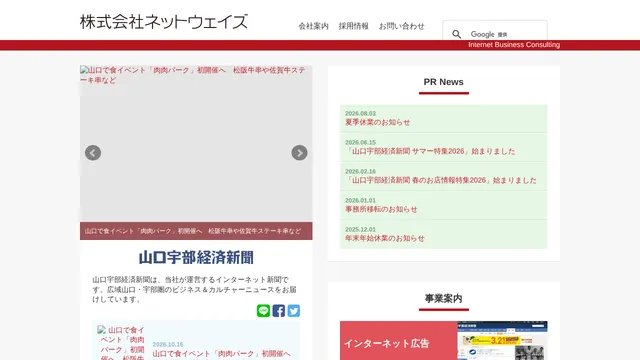Share via the LINE icon

tap(263, 311)
